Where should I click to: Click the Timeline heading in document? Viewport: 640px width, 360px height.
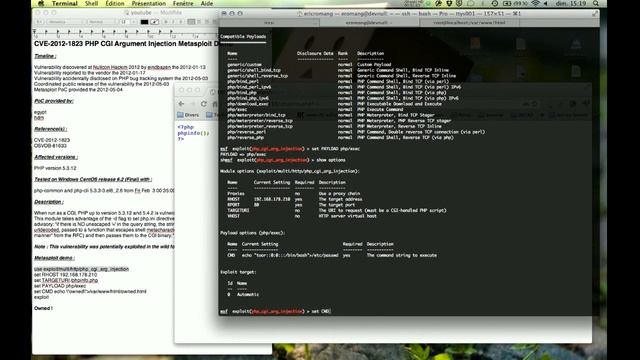tap(45, 56)
